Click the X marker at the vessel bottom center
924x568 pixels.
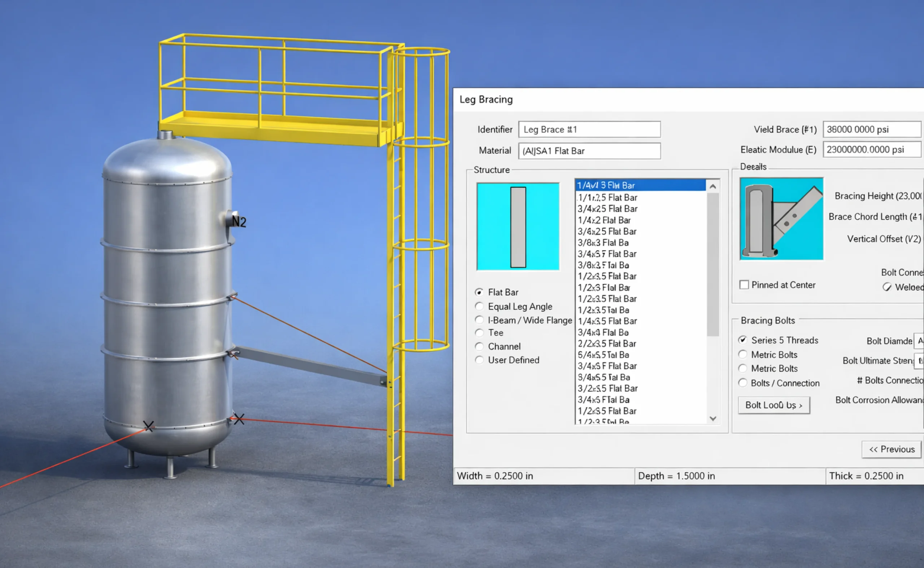click(148, 426)
